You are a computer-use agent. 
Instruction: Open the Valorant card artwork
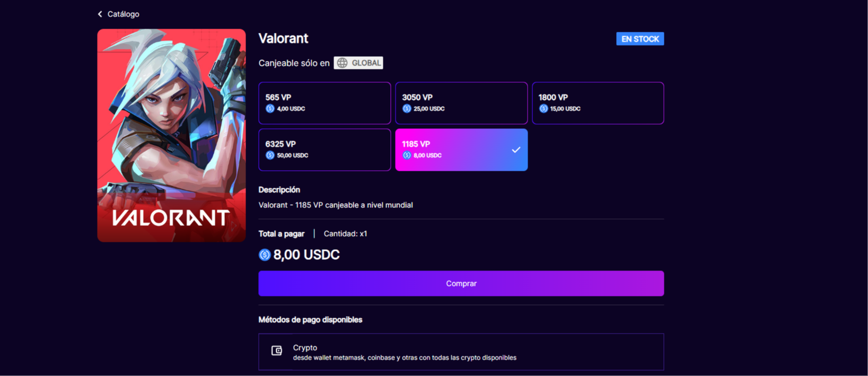coord(171,135)
